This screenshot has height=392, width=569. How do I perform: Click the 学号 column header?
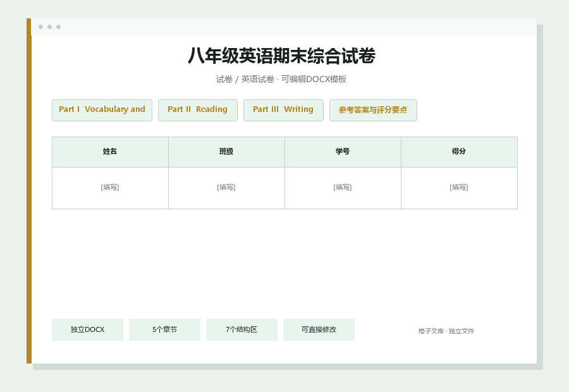coord(343,152)
